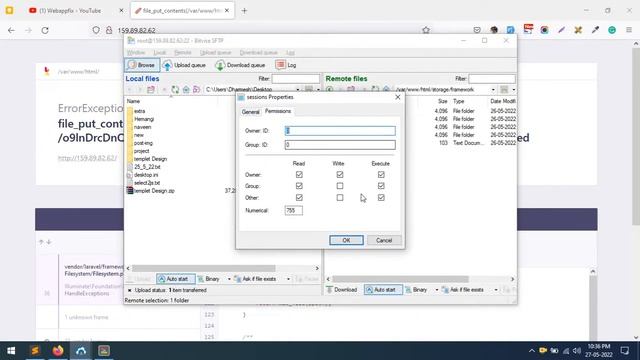Bookmark this page with star icon
Screen dimensions: 640x360
pyautogui.click(x=426, y=30)
